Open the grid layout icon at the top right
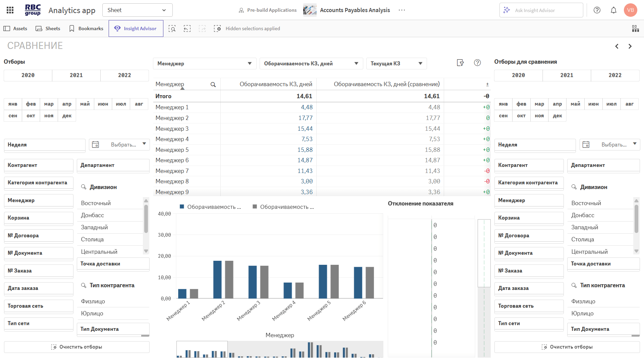 [x=635, y=28]
